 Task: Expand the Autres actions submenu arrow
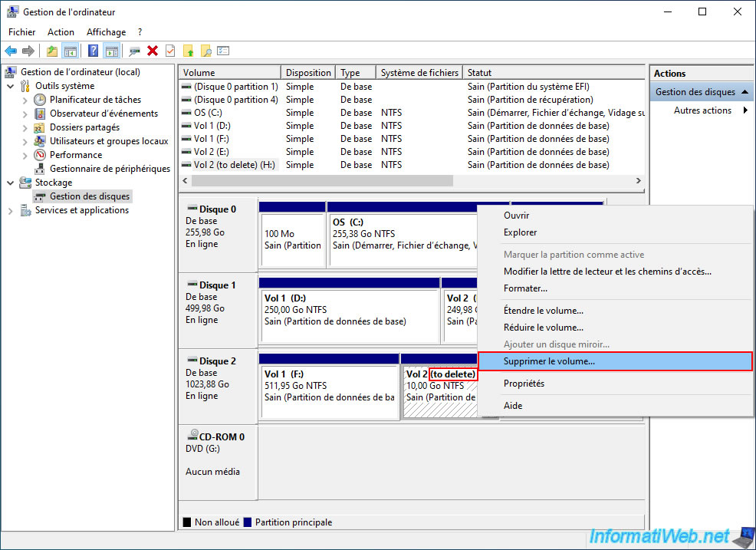click(745, 110)
